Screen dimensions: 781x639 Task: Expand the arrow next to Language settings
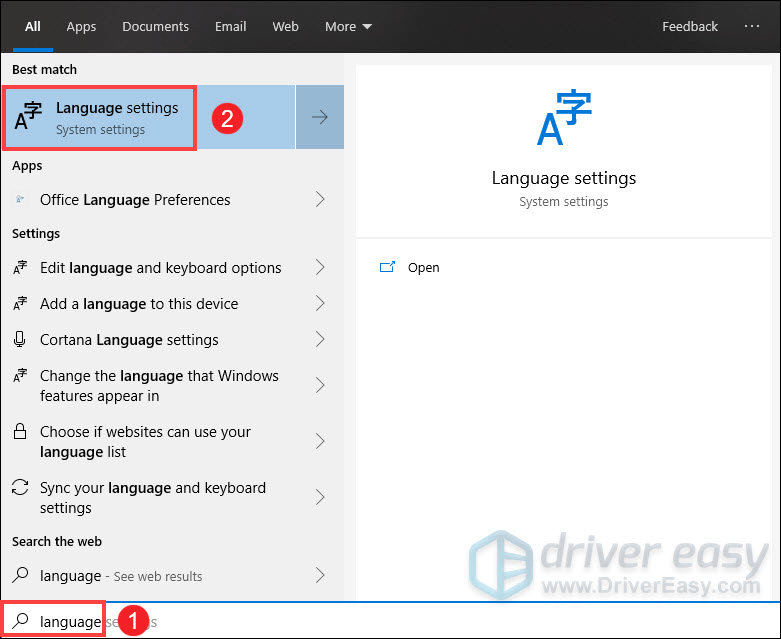[x=320, y=118]
